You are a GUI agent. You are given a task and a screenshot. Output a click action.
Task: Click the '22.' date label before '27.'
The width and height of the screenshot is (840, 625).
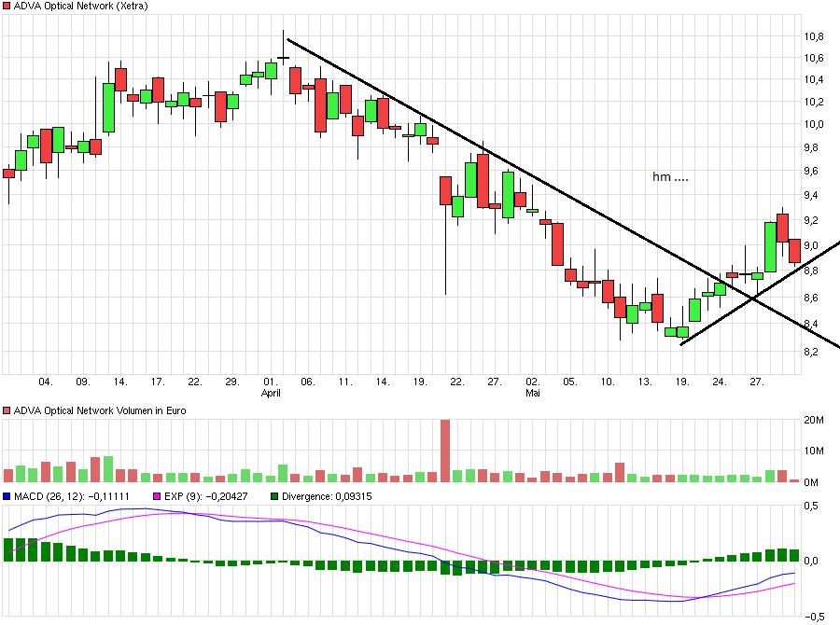(457, 382)
